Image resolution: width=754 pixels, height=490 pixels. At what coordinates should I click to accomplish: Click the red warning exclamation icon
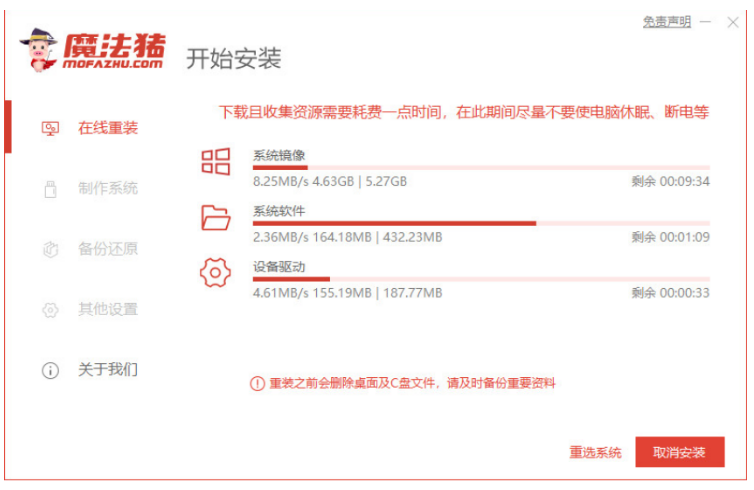pos(257,383)
